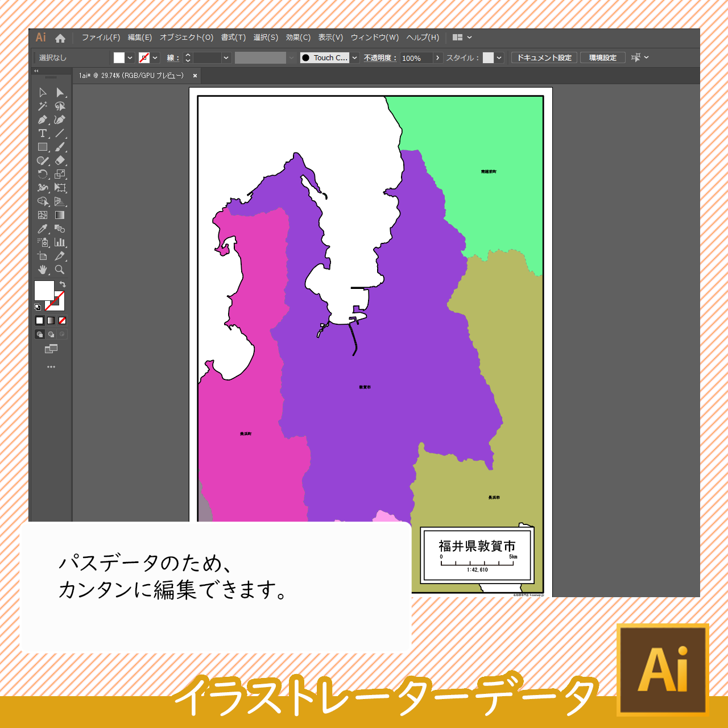Pick the Line Segment tool
This screenshot has width=728, height=728.
[x=60, y=134]
